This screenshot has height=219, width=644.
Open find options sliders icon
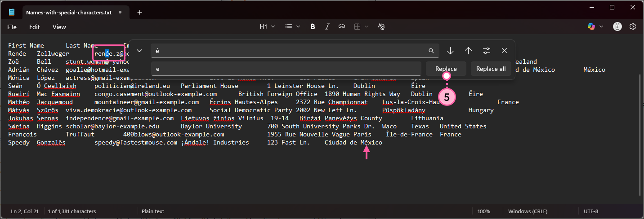click(486, 51)
